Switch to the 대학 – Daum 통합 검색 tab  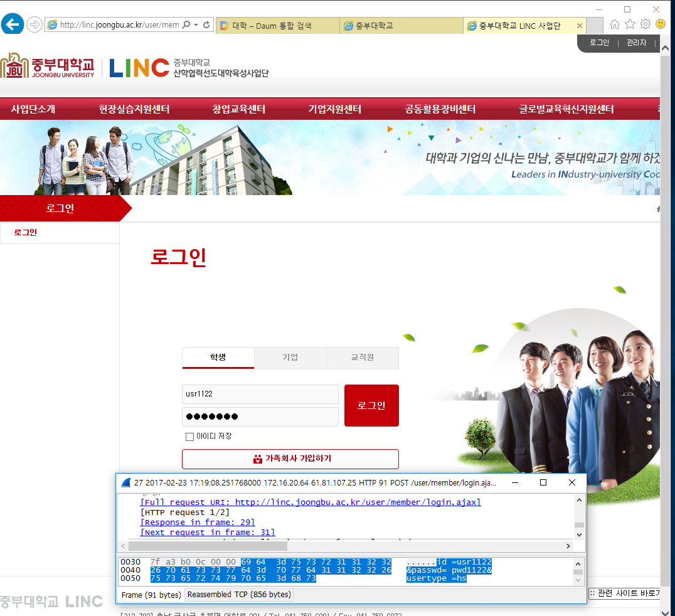pyautogui.click(x=278, y=26)
